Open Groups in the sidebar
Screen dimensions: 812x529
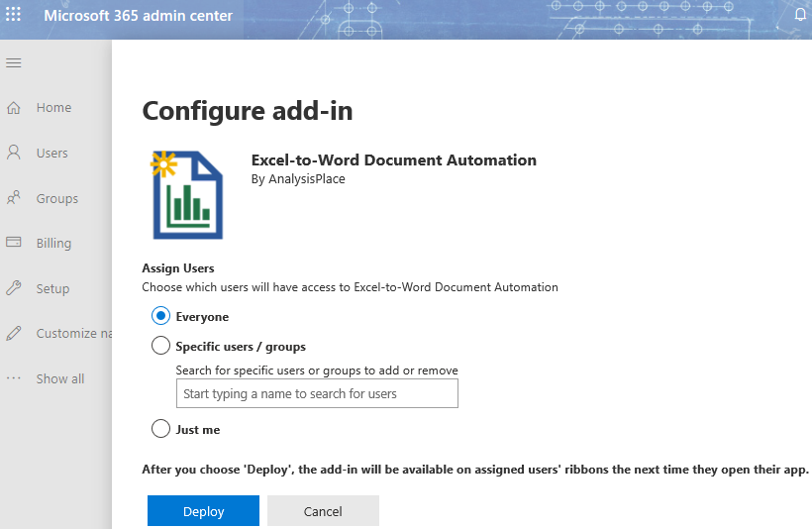coord(55,198)
